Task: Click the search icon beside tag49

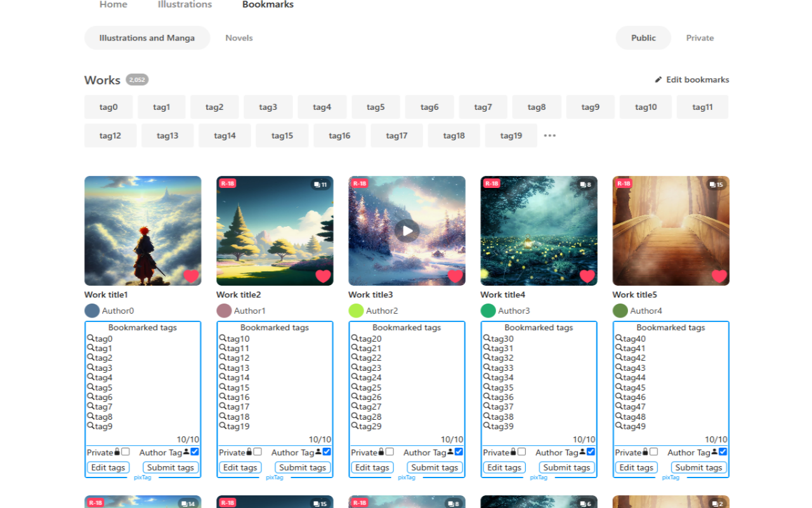Action: [619, 426]
